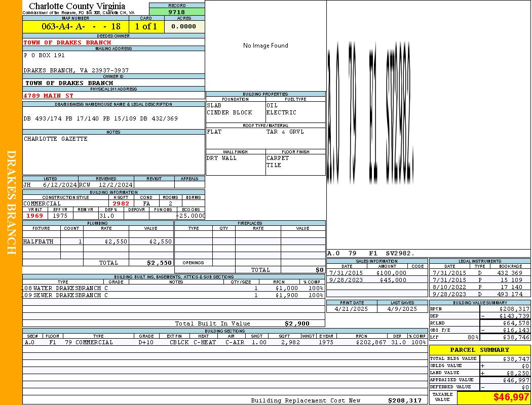Select the map number 063-A4-A field

(x=75, y=27)
